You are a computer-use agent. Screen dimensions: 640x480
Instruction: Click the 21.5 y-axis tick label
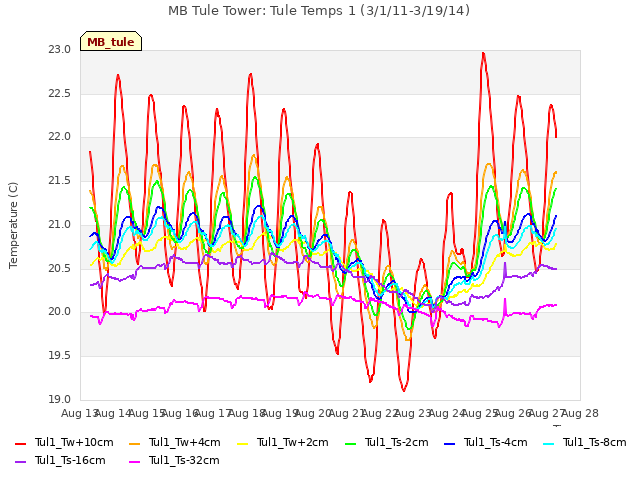(x=59, y=181)
